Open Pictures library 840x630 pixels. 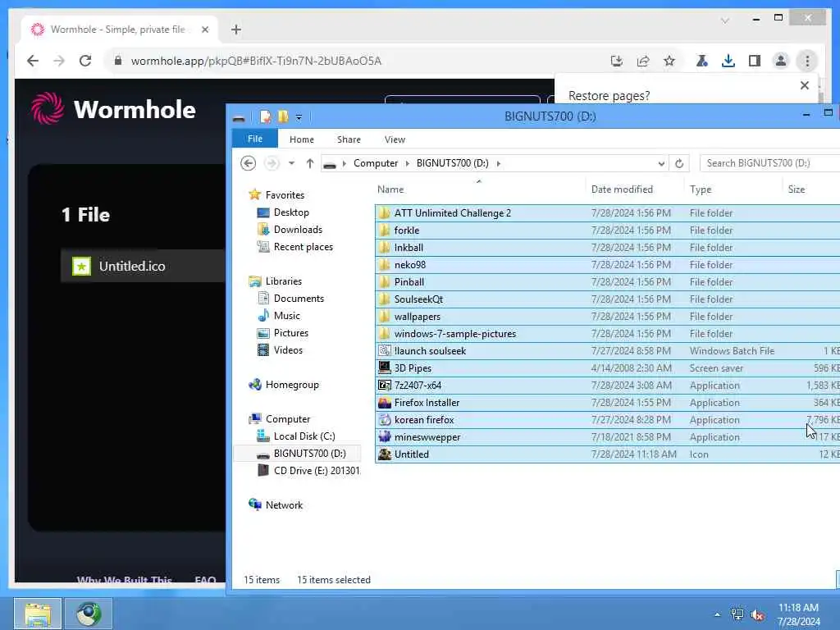pyautogui.click(x=291, y=333)
